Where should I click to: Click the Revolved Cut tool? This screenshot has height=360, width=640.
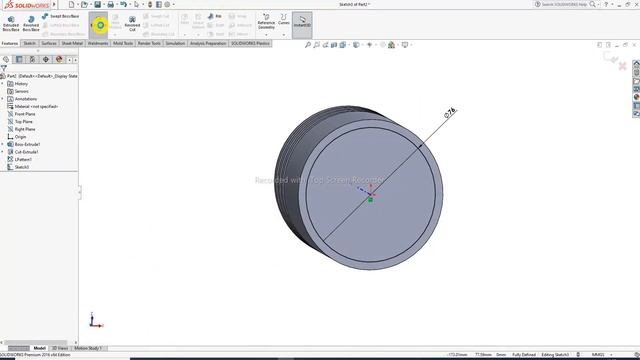tap(132, 24)
